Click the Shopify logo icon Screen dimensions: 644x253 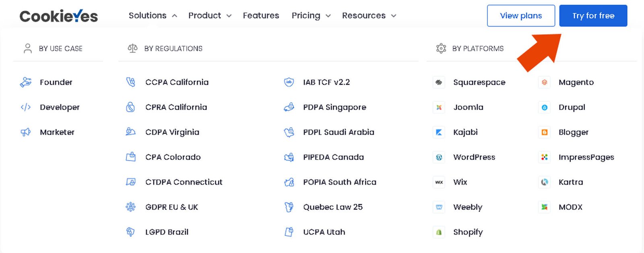point(439,232)
